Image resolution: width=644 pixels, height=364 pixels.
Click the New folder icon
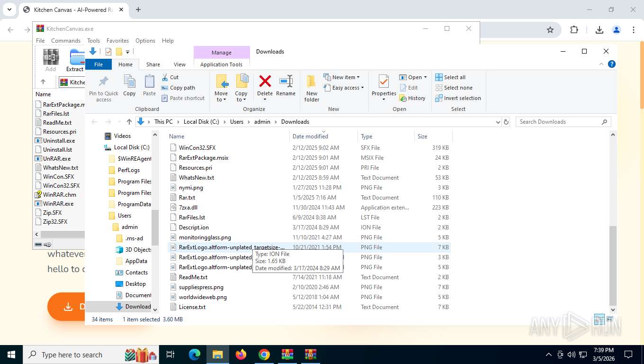(312, 82)
